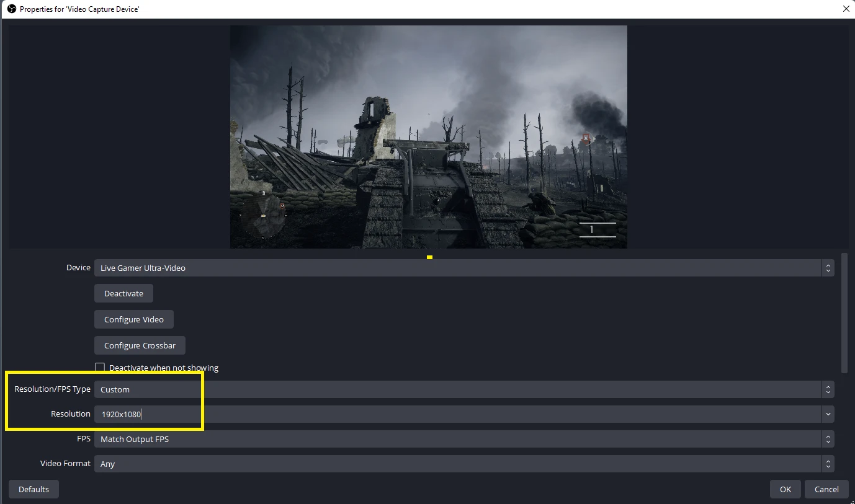Click the Deactivate button

click(x=123, y=293)
